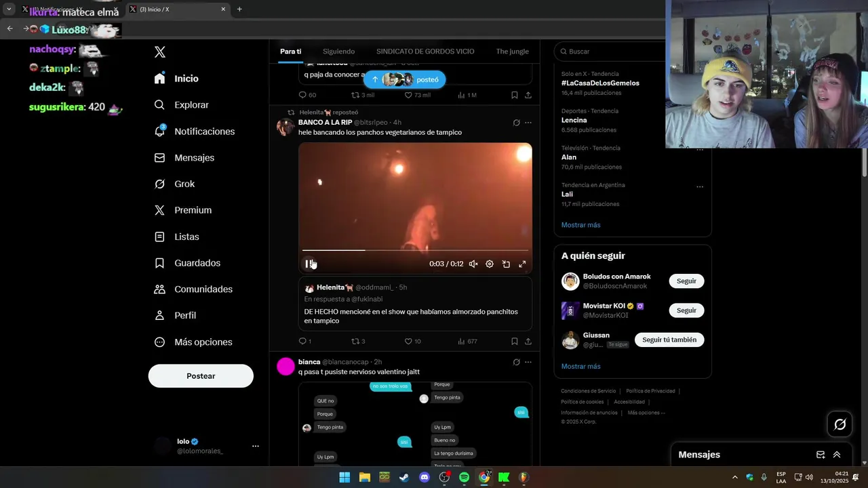This screenshot has height=488, width=868.
Task: Open Guardados bookmarks in the sidebar
Action: [187, 263]
